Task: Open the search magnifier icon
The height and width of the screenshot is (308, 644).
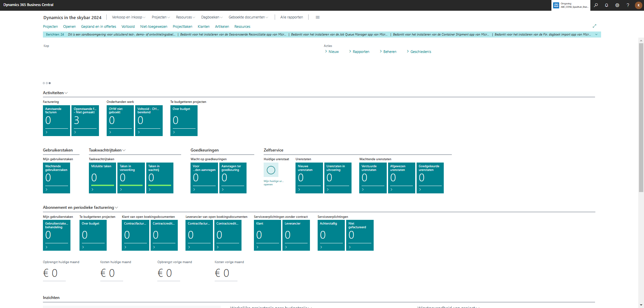Action: pyautogui.click(x=596, y=5)
